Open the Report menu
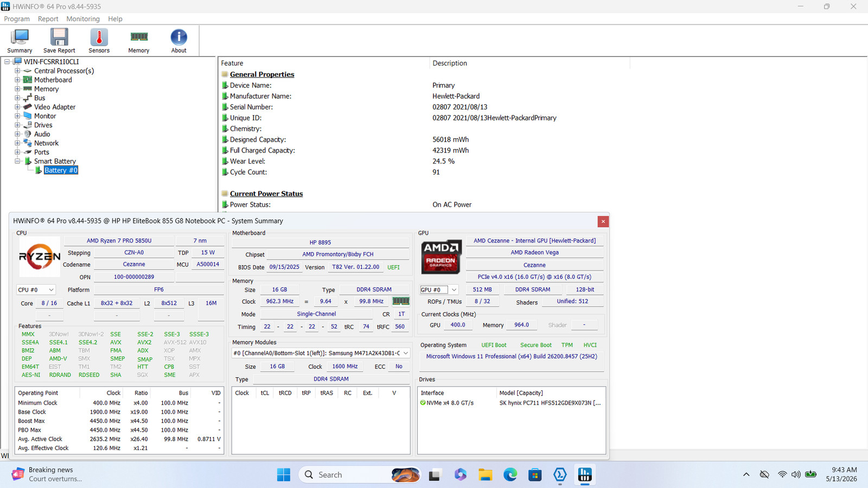The width and height of the screenshot is (868, 488). tap(48, 18)
